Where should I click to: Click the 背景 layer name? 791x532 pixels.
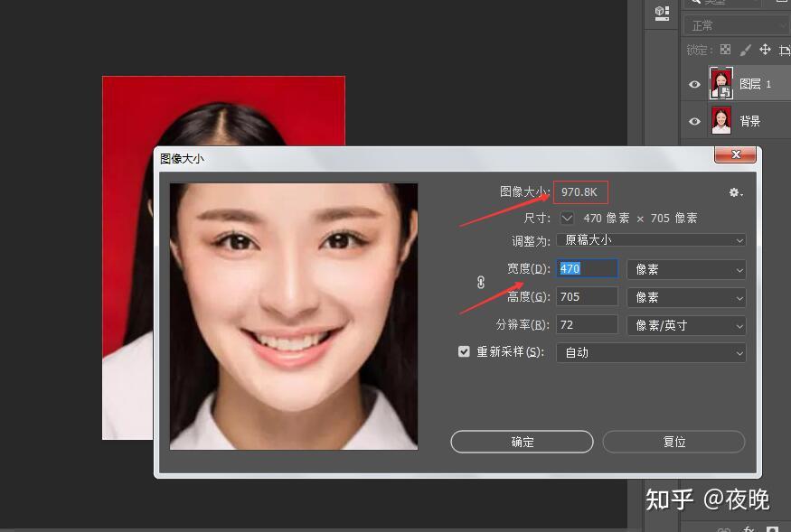pos(750,121)
